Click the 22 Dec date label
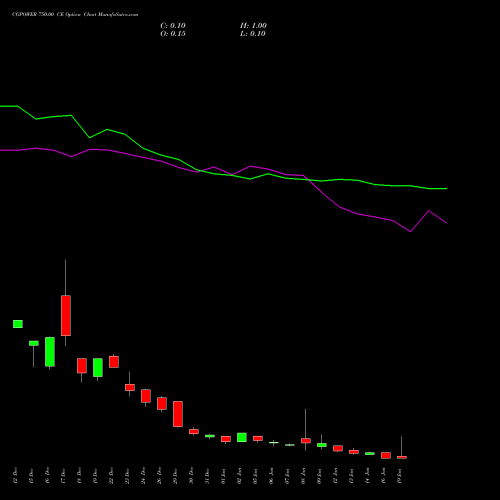The height and width of the screenshot is (500, 500). click(x=111, y=476)
